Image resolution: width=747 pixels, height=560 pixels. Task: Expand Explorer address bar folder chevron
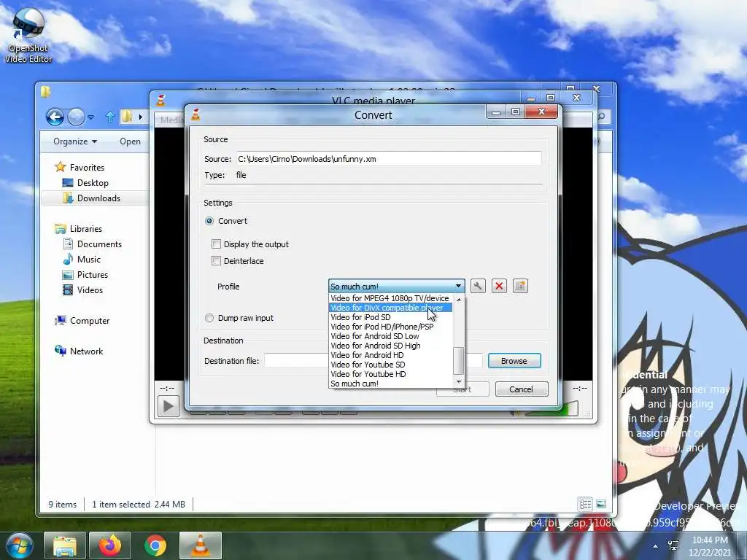click(x=141, y=117)
